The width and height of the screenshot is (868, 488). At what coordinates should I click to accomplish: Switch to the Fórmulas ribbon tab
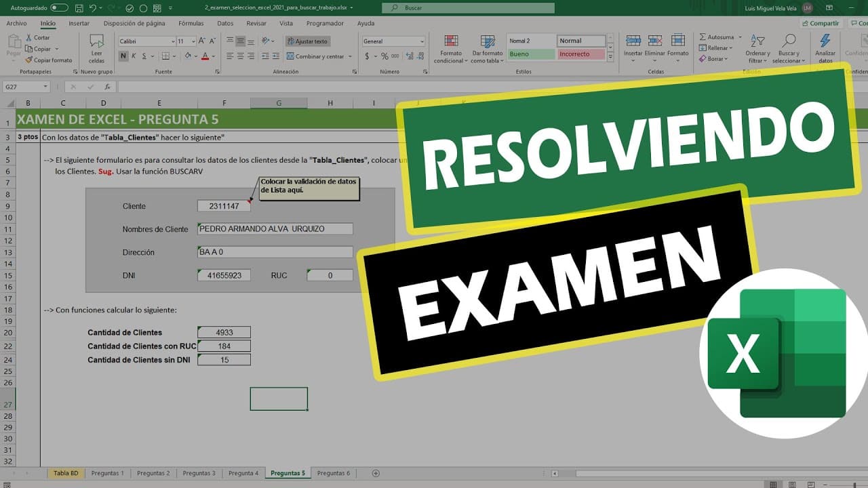click(x=191, y=23)
